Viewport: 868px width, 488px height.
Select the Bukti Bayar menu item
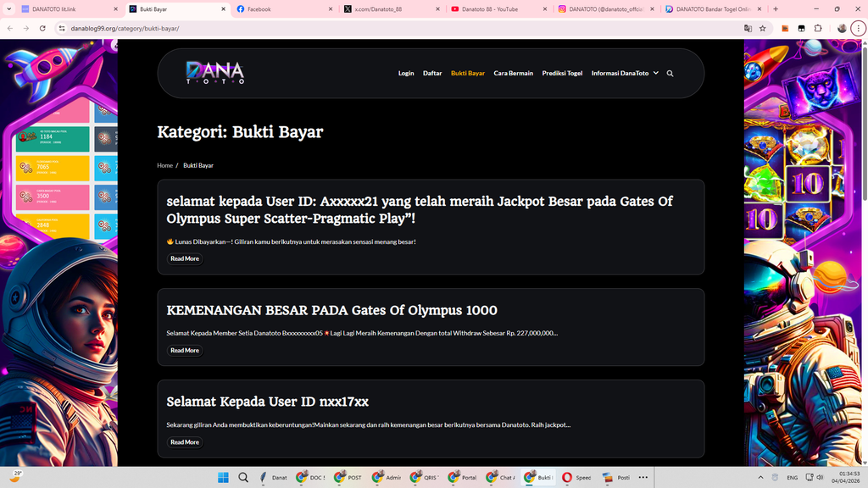tap(468, 73)
